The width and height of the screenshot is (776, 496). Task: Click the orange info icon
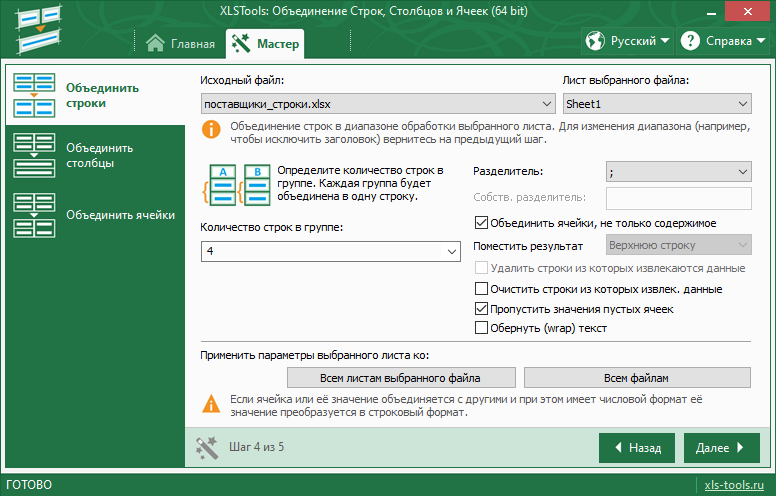(x=211, y=128)
